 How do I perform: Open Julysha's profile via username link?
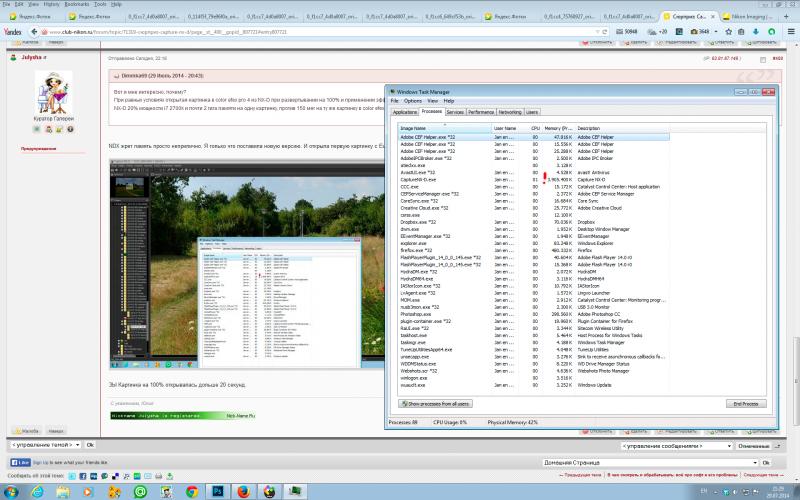pyautogui.click(x=31, y=57)
